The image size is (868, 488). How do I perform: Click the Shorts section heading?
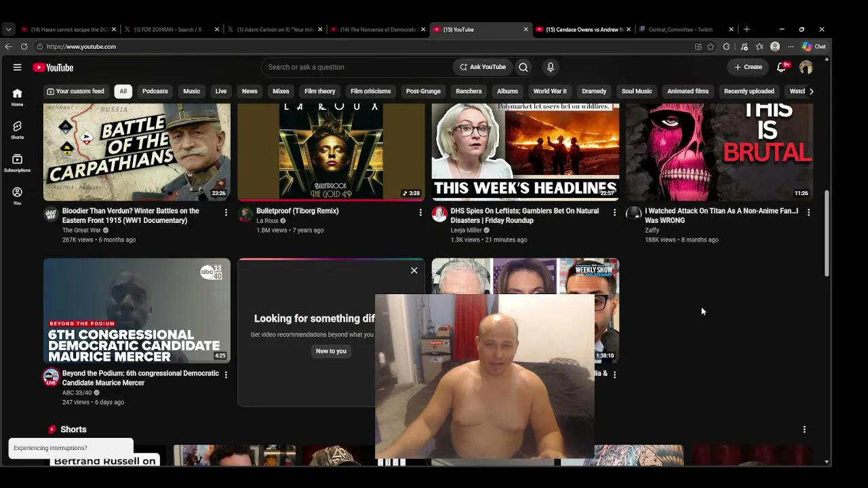[x=73, y=430]
